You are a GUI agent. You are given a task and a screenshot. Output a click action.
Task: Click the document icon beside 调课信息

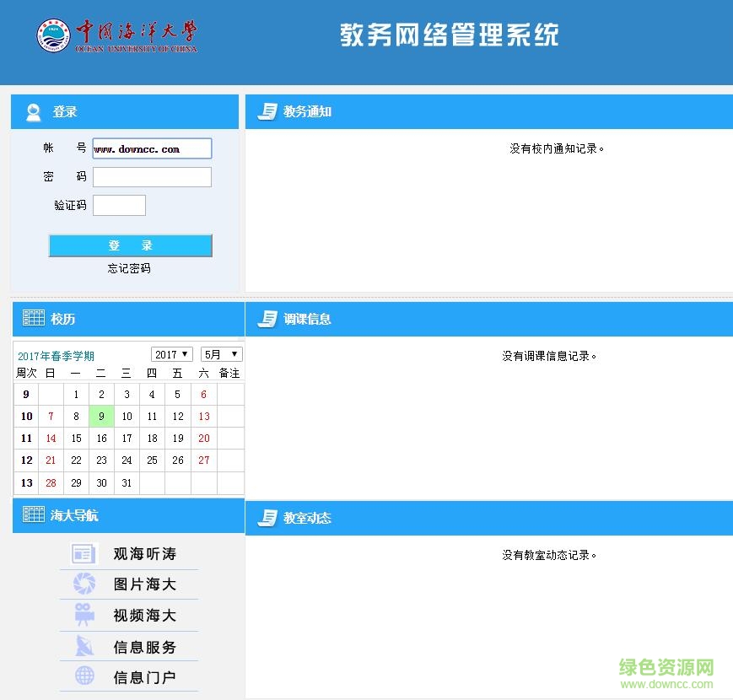tap(267, 319)
